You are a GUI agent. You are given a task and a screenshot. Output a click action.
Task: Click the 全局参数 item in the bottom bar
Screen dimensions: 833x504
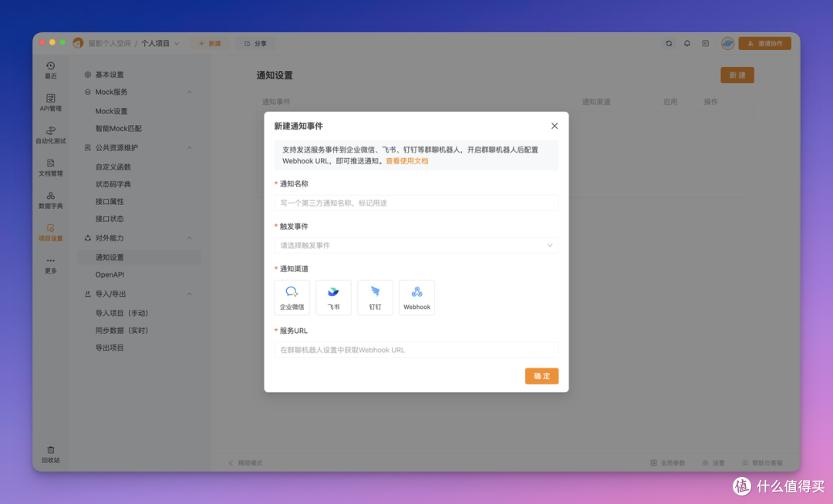click(668, 462)
